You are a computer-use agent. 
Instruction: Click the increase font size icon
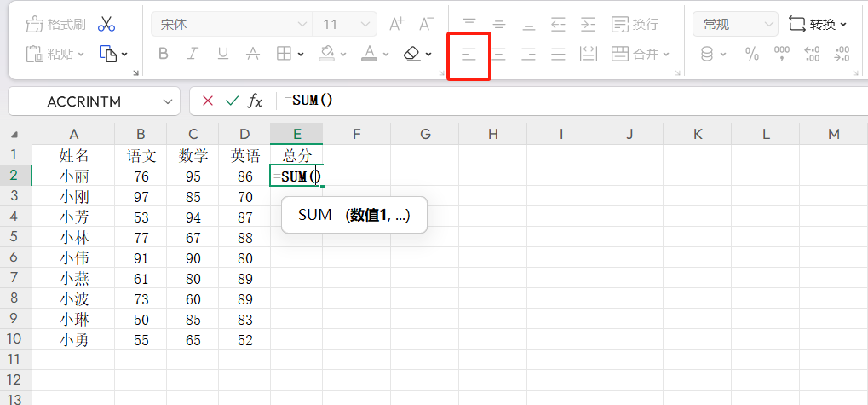coord(396,24)
